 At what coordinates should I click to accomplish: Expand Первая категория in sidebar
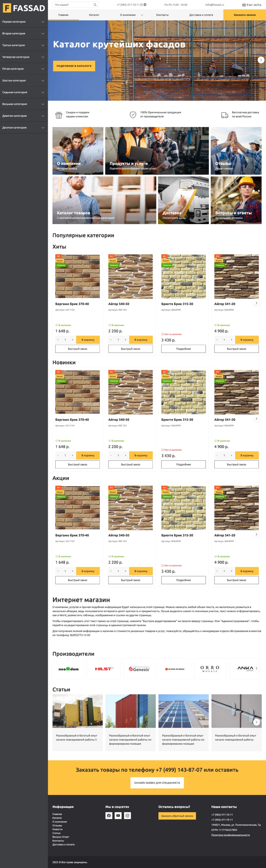[43, 22]
